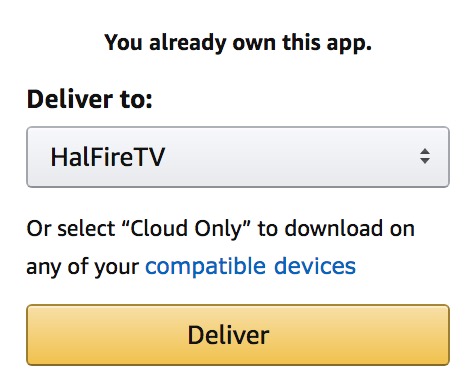
Task: Open the compatible devices link
Action: click(x=251, y=267)
